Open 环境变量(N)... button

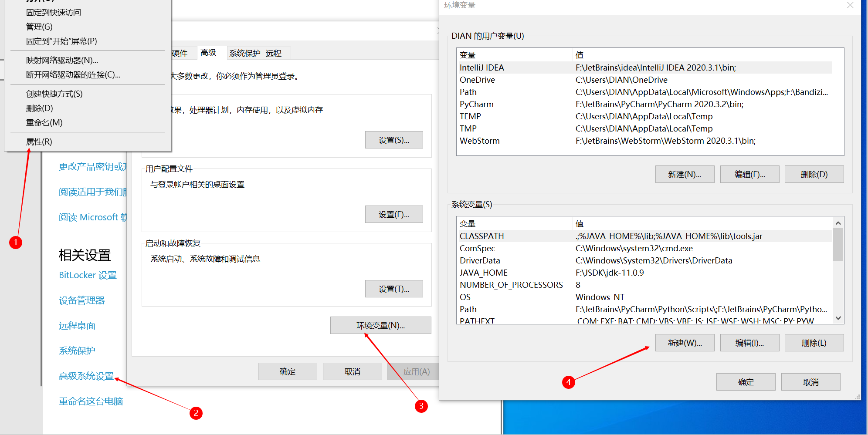click(381, 325)
